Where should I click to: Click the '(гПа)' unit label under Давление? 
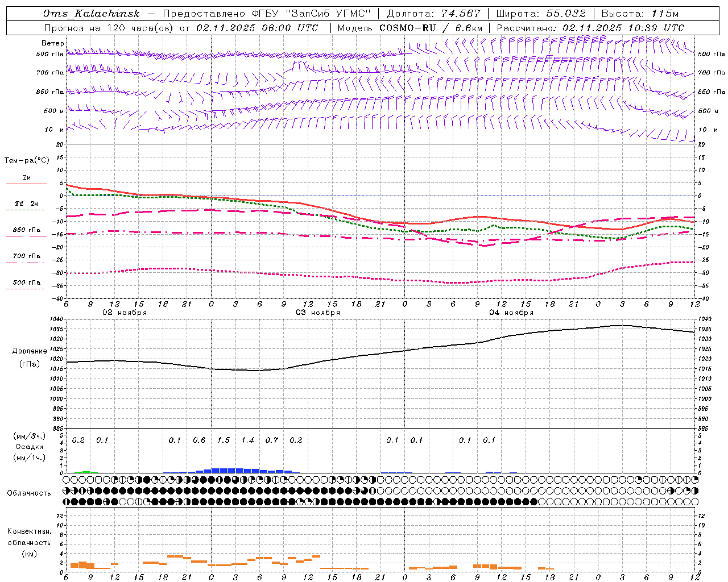click(x=30, y=364)
